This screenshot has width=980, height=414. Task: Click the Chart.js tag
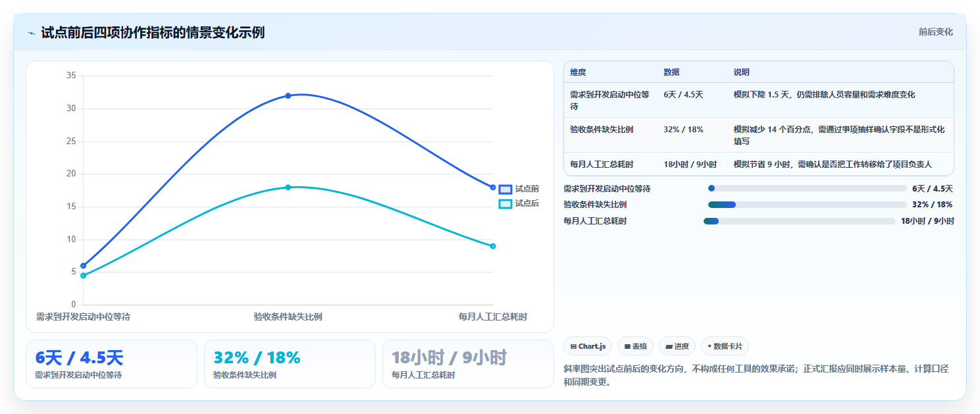tap(588, 346)
